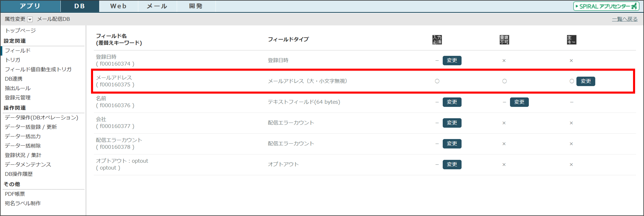Click 変更 button in オプトアウト row

[452, 164]
